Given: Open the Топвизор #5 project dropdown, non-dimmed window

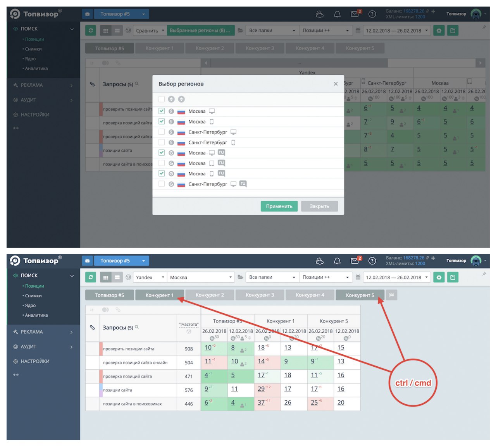Looking at the screenshot, I should pos(122,261).
